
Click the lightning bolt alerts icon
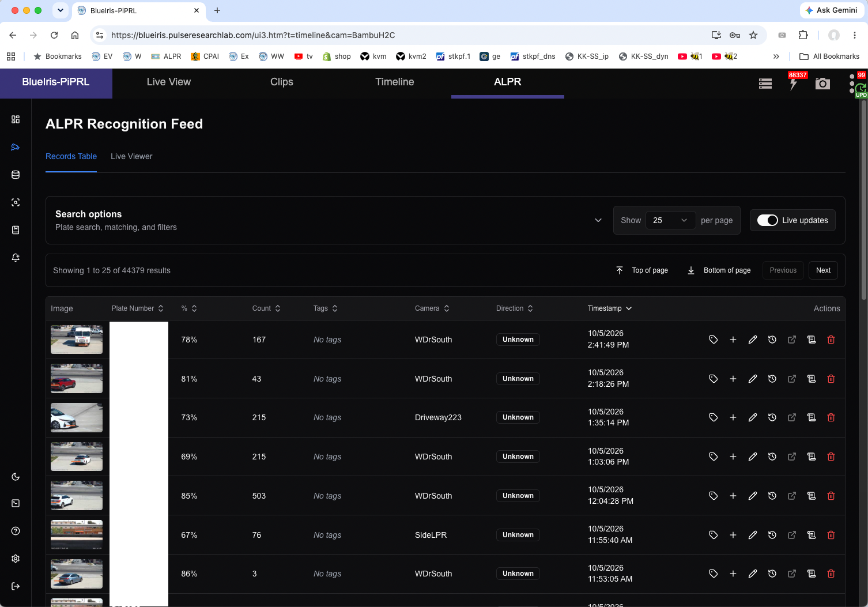[794, 84]
